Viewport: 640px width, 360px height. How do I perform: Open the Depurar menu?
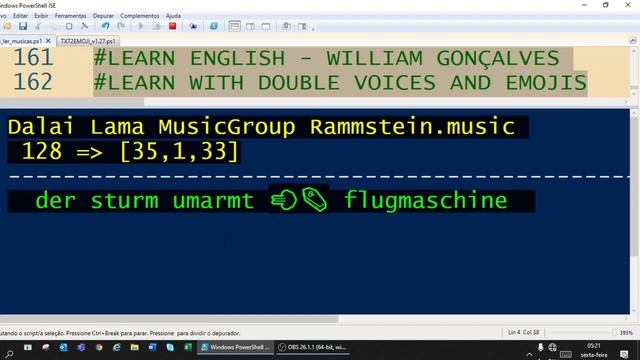click(103, 16)
